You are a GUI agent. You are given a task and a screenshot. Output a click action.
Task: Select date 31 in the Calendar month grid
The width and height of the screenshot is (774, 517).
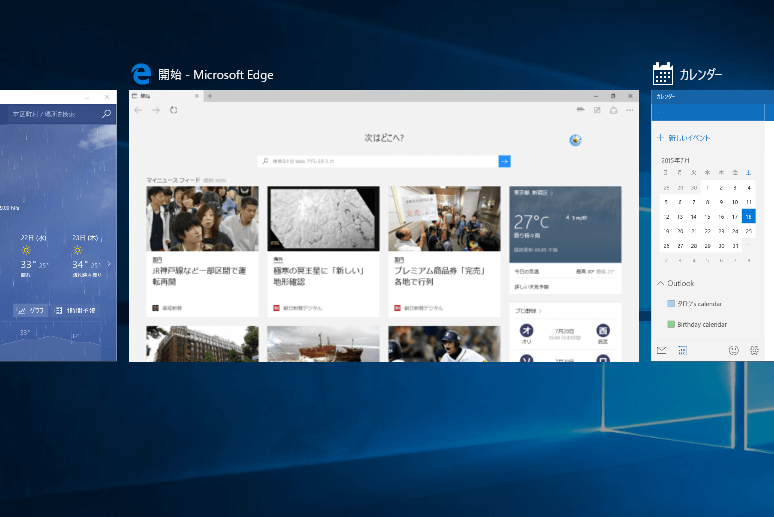point(735,245)
